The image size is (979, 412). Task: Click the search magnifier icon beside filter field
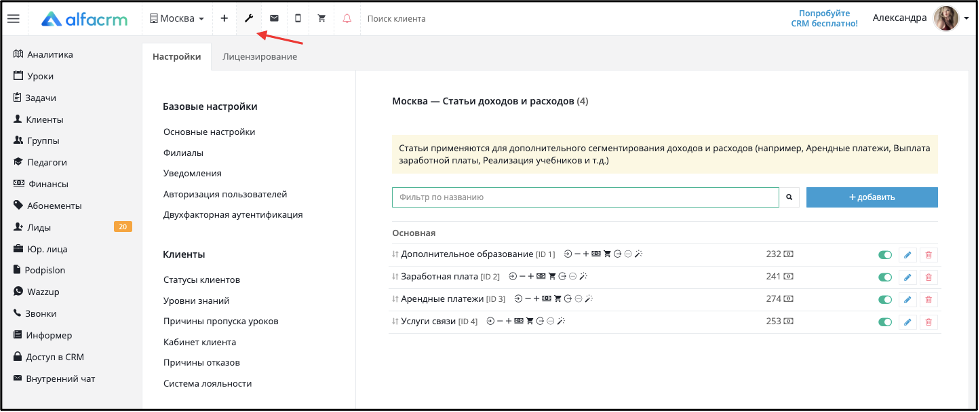point(789,197)
